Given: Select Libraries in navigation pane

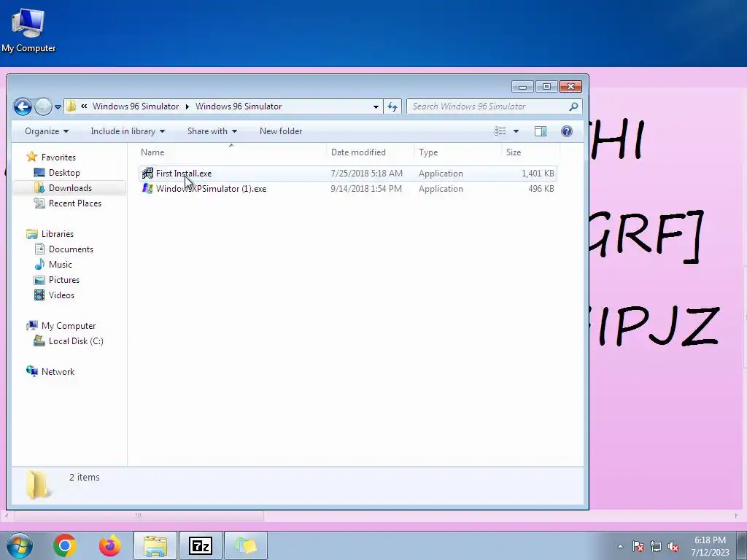Looking at the screenshot, I should tap(57, 234).
